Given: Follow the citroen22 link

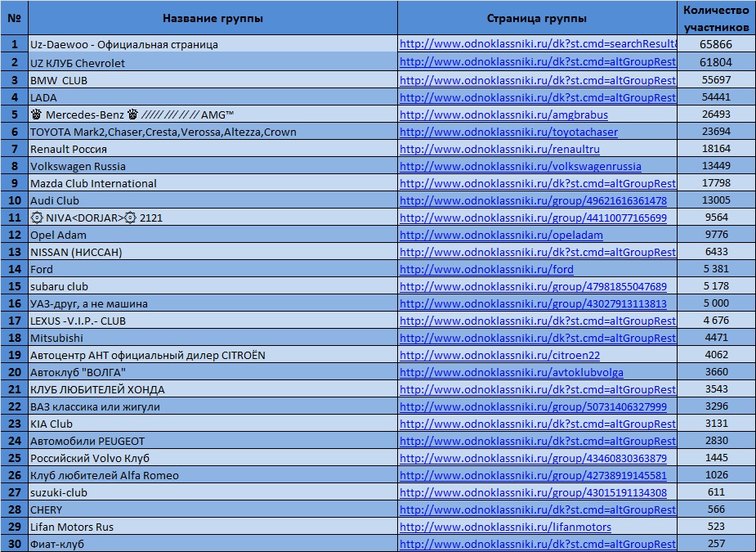Looking at the screenshot, I should tap(499, 356).
